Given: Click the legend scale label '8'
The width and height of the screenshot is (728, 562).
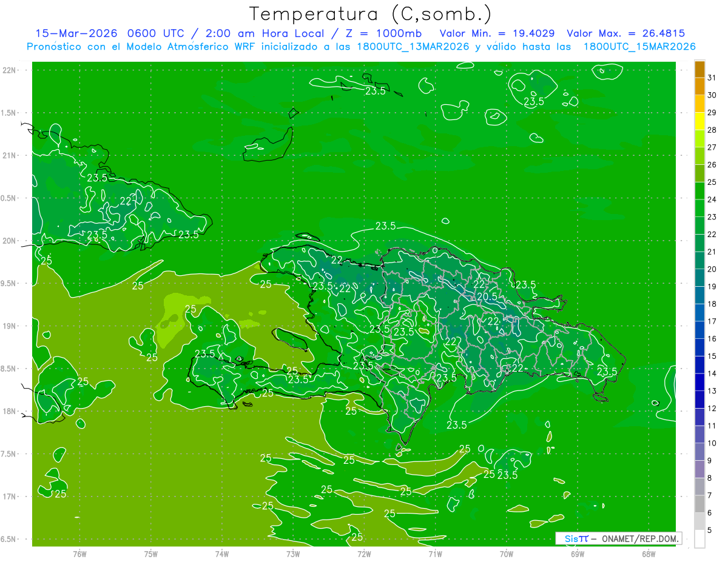Looking at the screenshot, I should (x=710, y=478).
